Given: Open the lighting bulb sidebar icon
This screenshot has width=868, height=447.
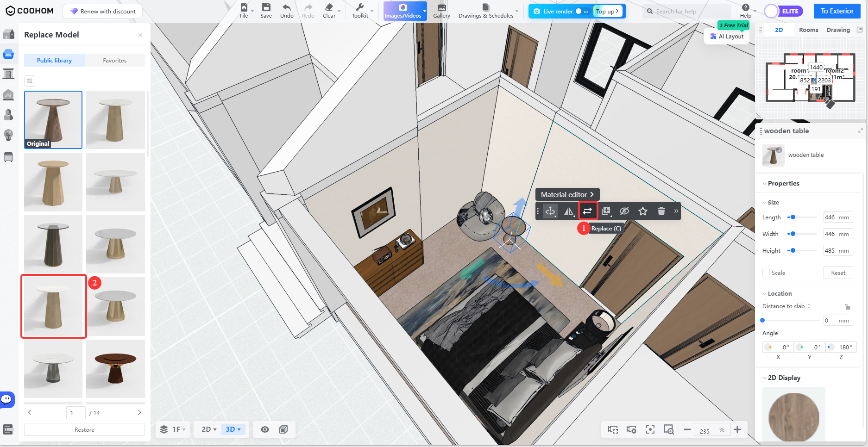Looking at the screenshot, I should tap(8, 135).
